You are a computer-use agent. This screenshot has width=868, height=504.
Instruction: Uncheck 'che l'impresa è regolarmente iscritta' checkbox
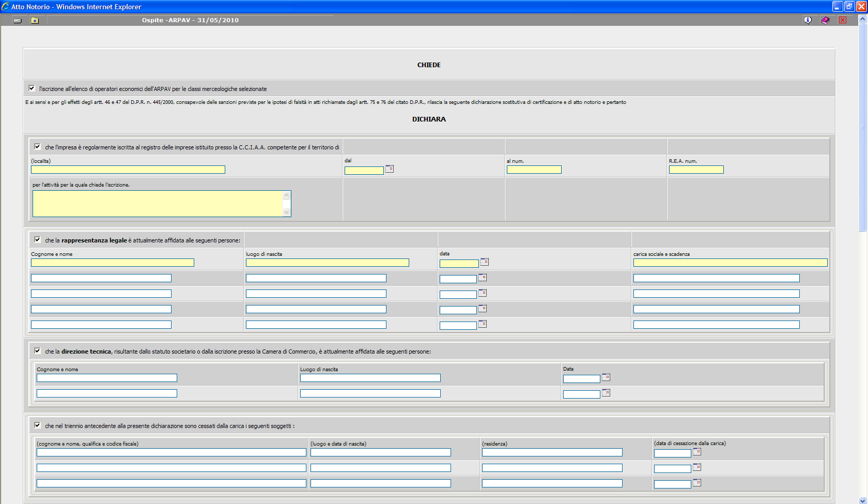[x=37, y=147]
